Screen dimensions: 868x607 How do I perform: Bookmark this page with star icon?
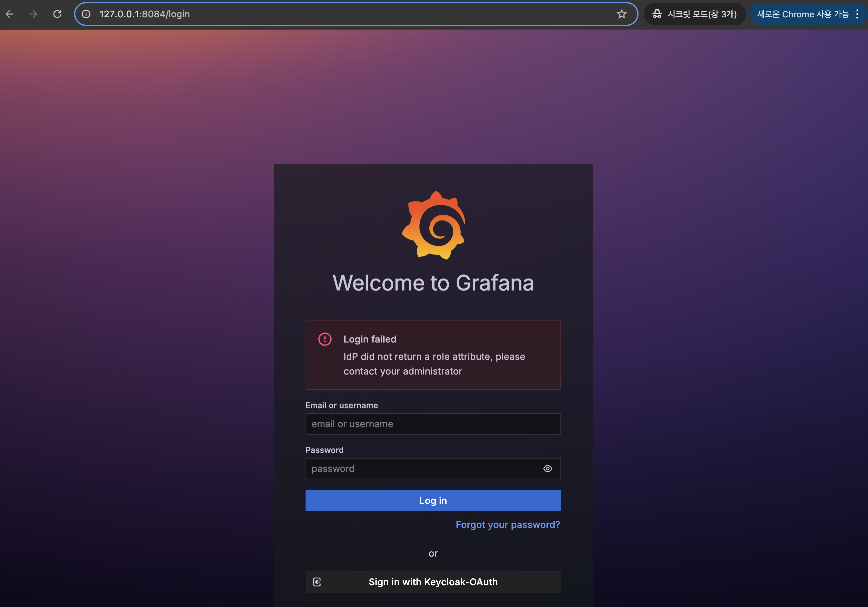pos(621,14)
